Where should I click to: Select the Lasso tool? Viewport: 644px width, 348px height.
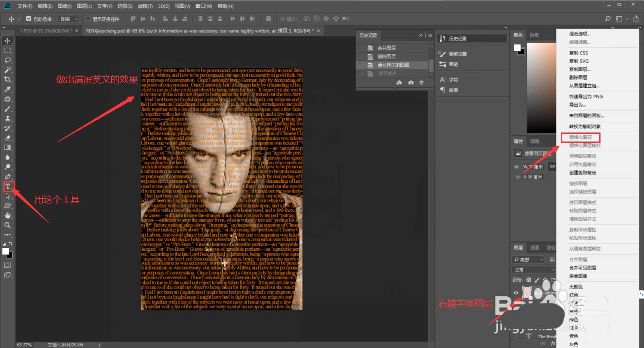8,60
